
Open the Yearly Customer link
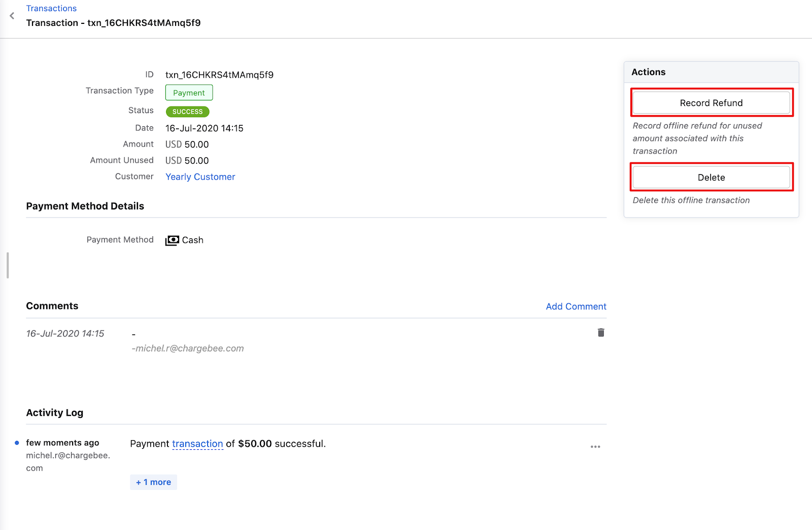point(200,176)
